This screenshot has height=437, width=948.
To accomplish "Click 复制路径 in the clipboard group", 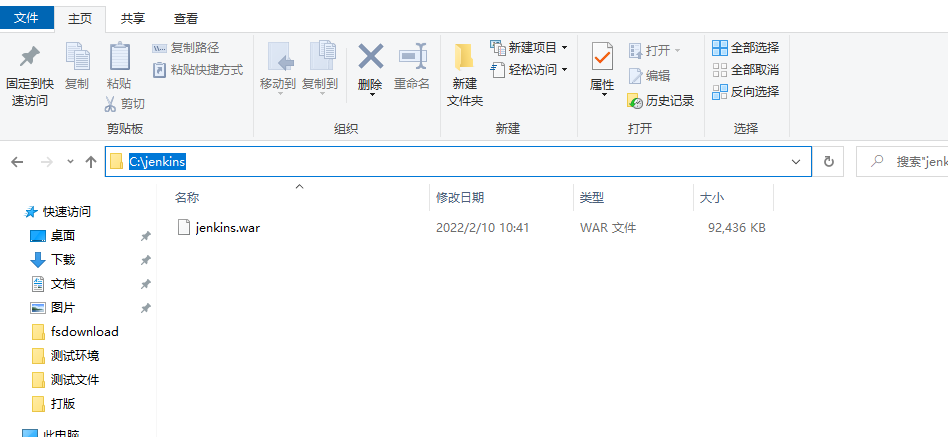I will [x=186, y=48].
